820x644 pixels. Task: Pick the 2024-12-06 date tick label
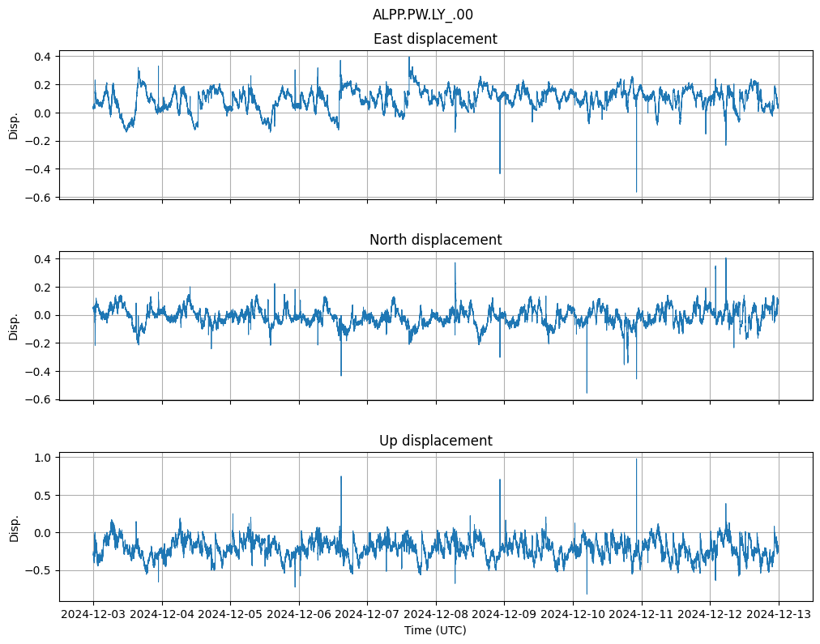click(299, 615)
